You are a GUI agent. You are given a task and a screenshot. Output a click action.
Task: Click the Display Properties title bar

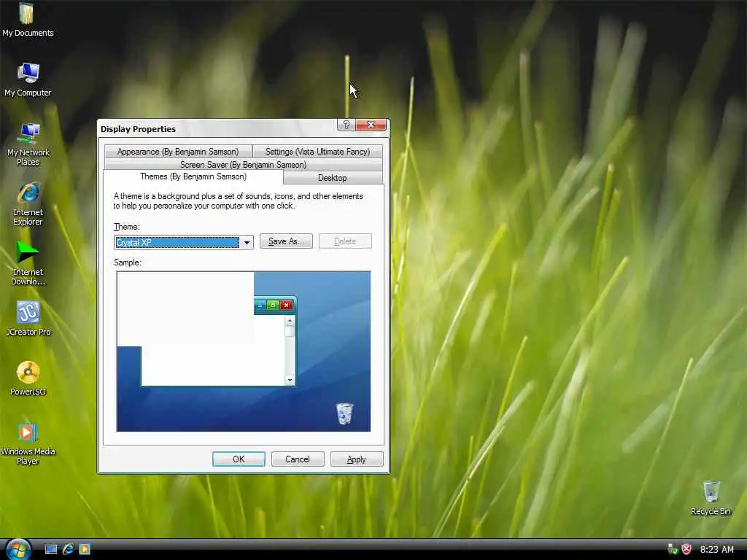[x=217, y=128]
